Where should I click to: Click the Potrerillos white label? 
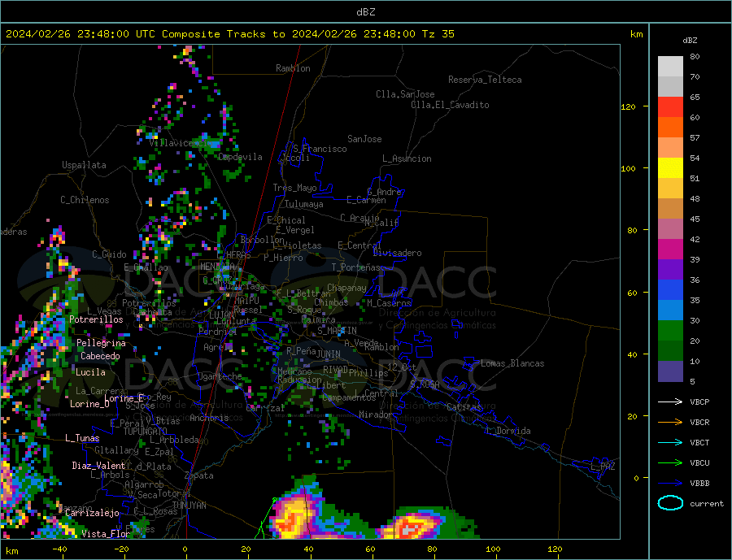96,319
